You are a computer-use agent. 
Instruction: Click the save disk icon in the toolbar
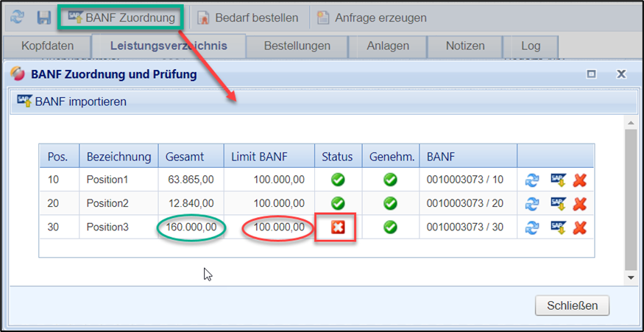(43, 17)
